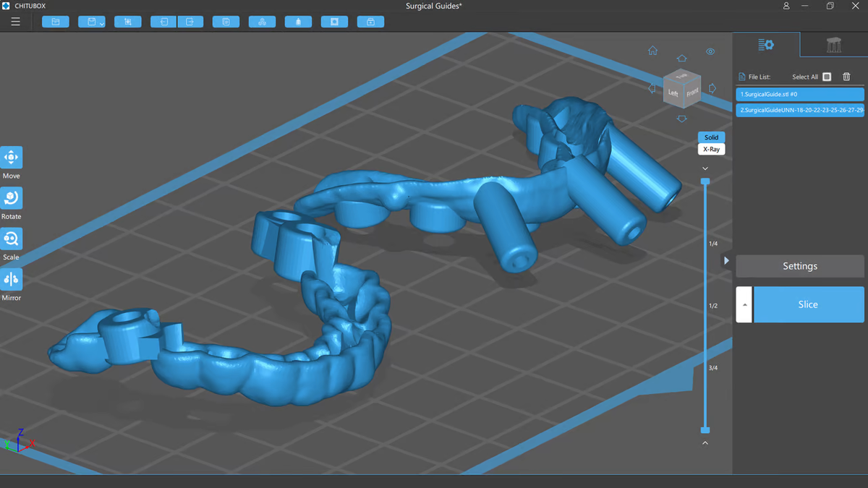
Task: Check the Select All checkbox
Action: click(827, 77)
